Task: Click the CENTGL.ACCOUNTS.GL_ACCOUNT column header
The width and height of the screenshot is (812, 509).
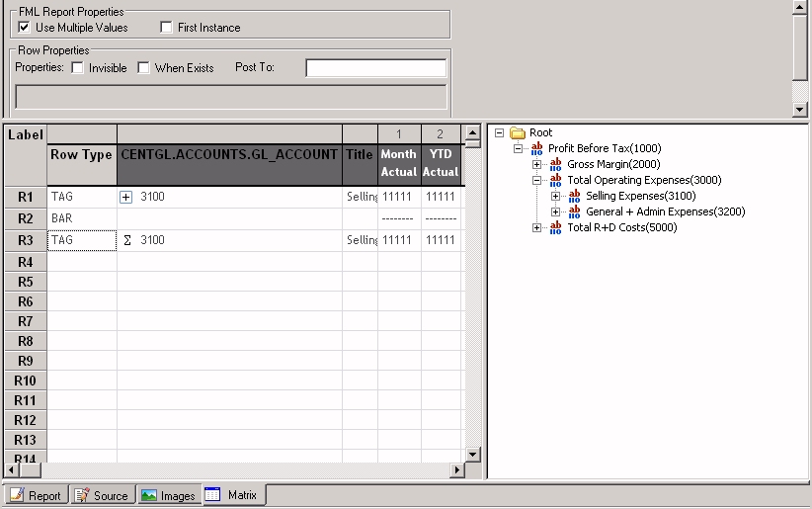Action: pyautogui.click(x=229, y=164)
